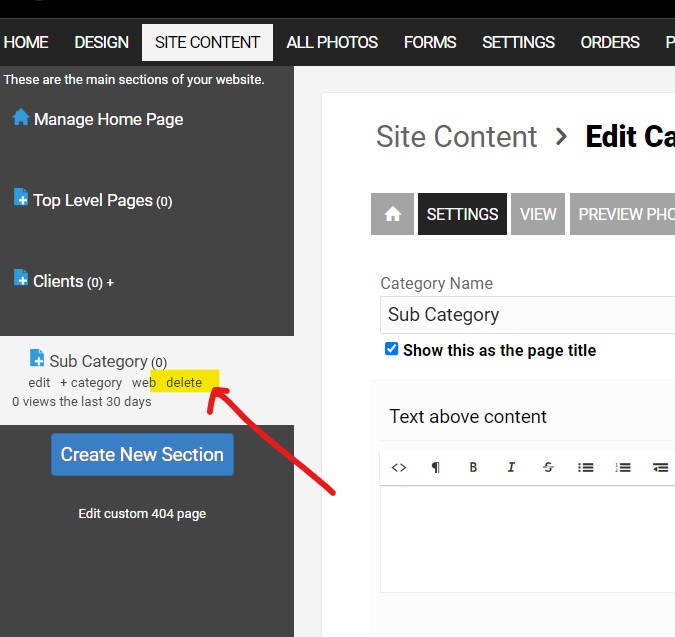Click '+ category' under Sub Category

click(91, 383)
